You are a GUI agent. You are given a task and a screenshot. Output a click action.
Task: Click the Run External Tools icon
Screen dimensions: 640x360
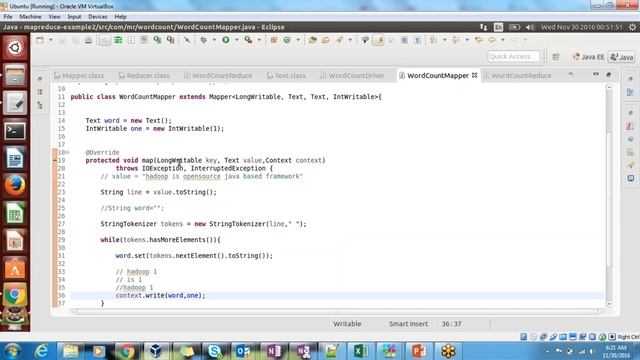(x=248, y=40)
